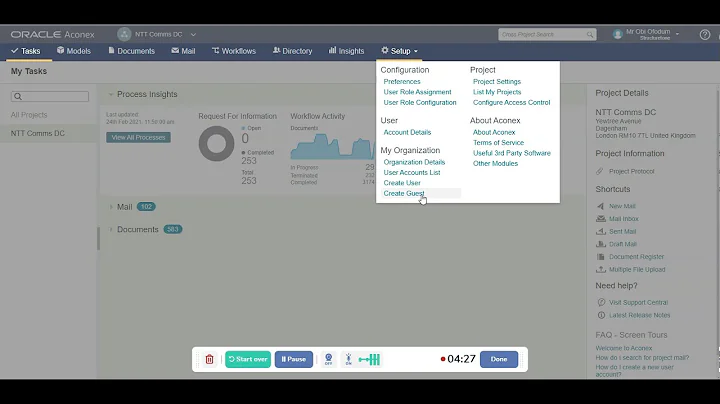The width and height of the screenshot is (720, 404).
Task: Click the Mail Inbox shortcut icon
Action: (x=601, y=219)
